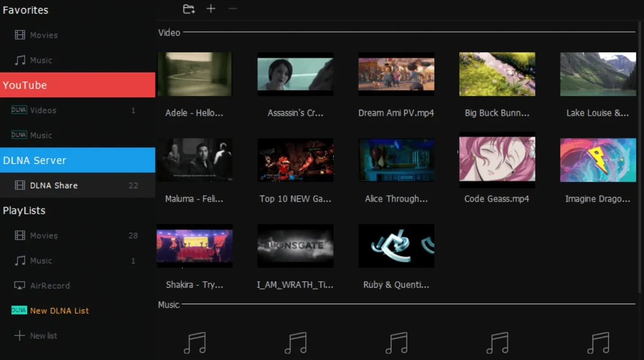Open the Code Geass.mp4 thumbnail

[497, 160]
